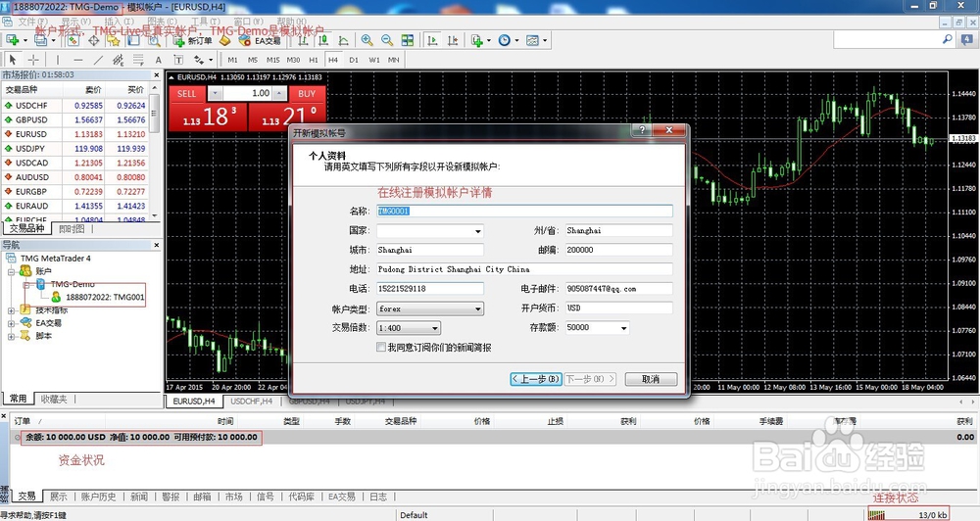Expand the 技术指标 node in Navigator
This screenshot has height=521, width=980.
(x=11, y=309)
